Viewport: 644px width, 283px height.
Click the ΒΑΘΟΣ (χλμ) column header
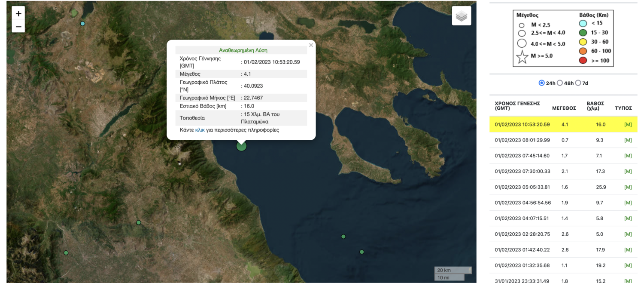595,106
